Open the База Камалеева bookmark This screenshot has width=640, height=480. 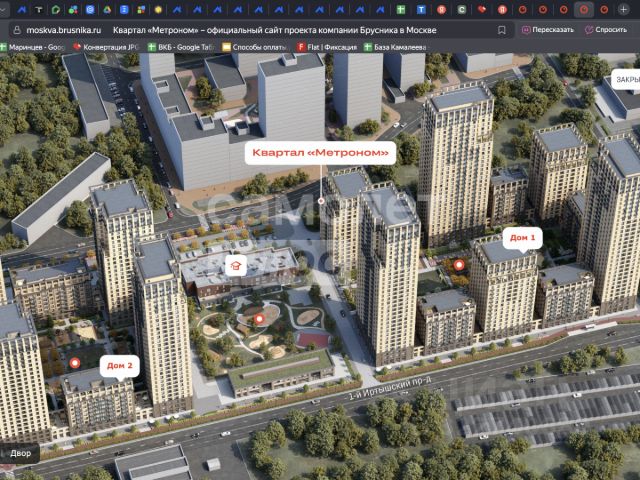(395, 47)
